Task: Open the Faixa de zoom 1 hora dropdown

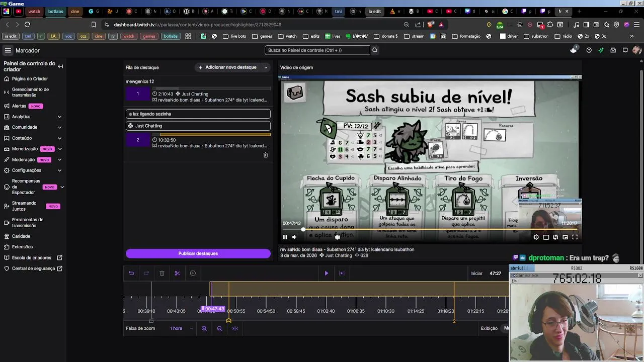Action: point(181,328)
